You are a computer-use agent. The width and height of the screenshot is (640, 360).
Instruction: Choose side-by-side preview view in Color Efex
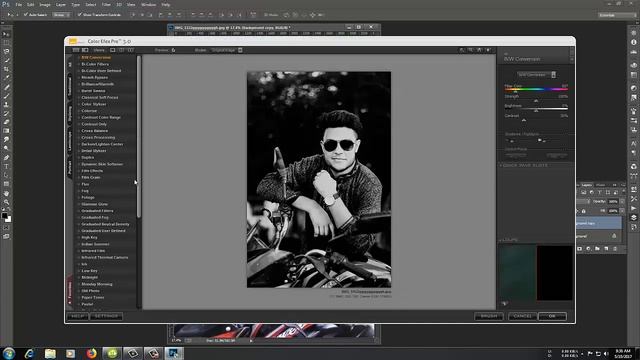[131, 50]
